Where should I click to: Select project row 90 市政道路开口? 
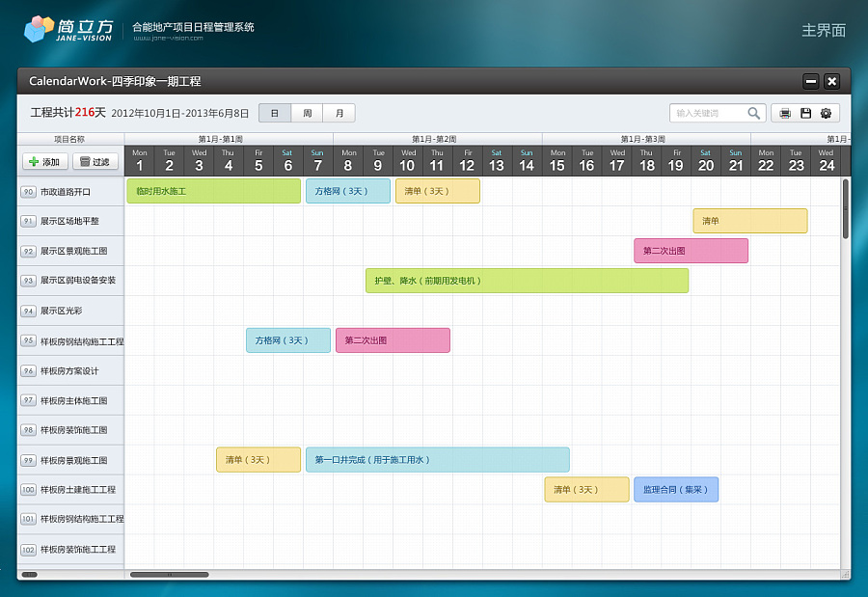70,192
